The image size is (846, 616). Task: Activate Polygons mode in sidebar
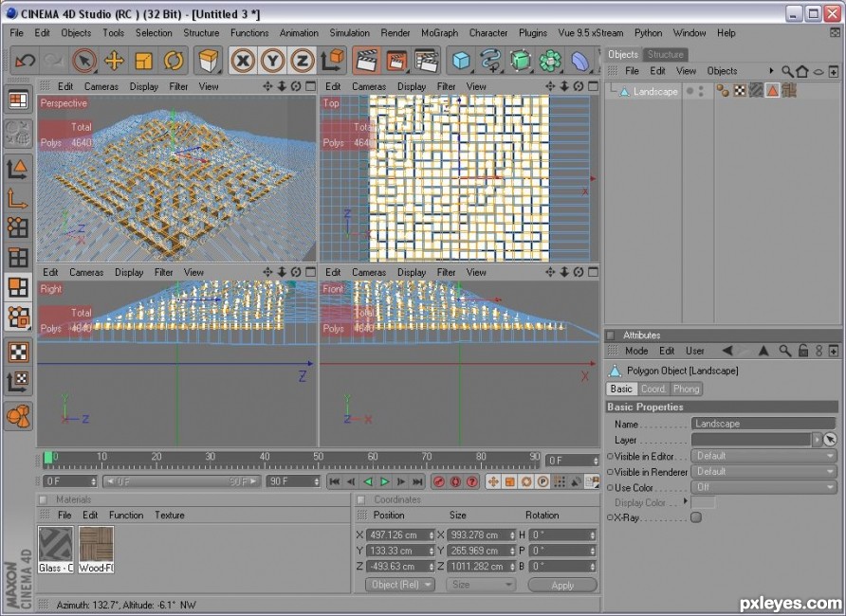(18, 287)
